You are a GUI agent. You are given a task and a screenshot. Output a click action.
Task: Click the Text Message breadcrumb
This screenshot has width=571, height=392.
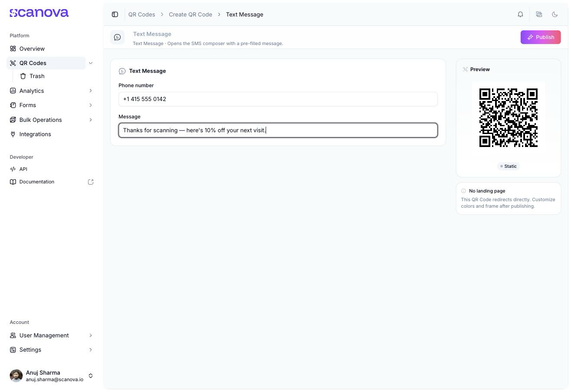[244, 14]
